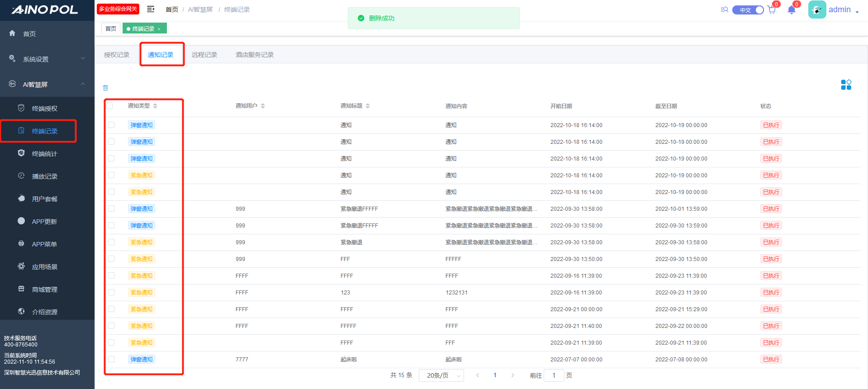
Task: Click the trash delete icon above table
Action: 105,88
